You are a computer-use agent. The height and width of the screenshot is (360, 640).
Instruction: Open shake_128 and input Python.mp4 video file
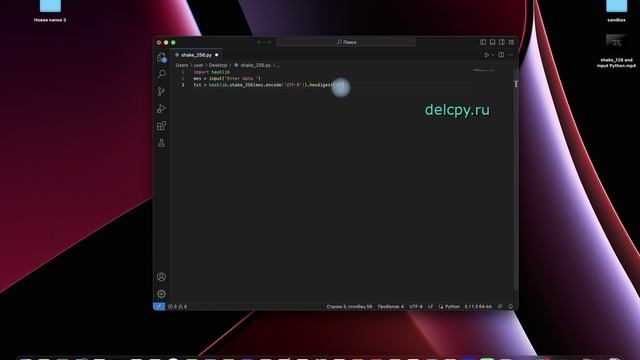pyautogui.click(x=616, y=51)
